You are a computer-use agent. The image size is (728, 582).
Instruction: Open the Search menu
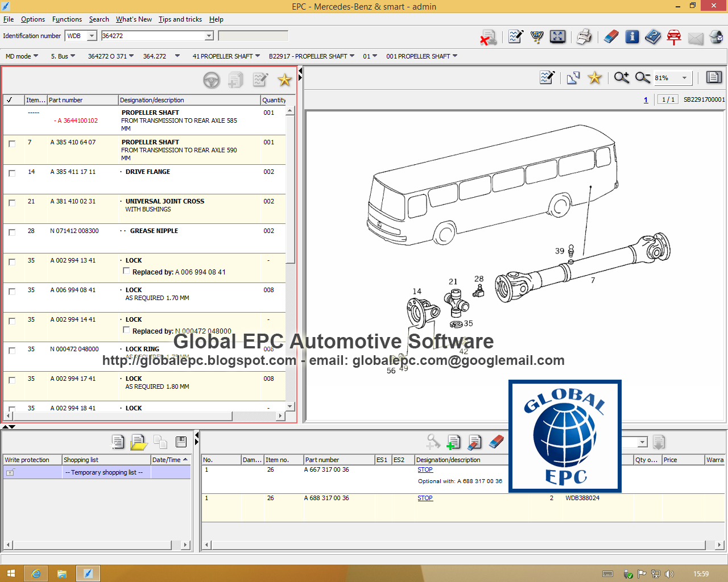(99, 19)
